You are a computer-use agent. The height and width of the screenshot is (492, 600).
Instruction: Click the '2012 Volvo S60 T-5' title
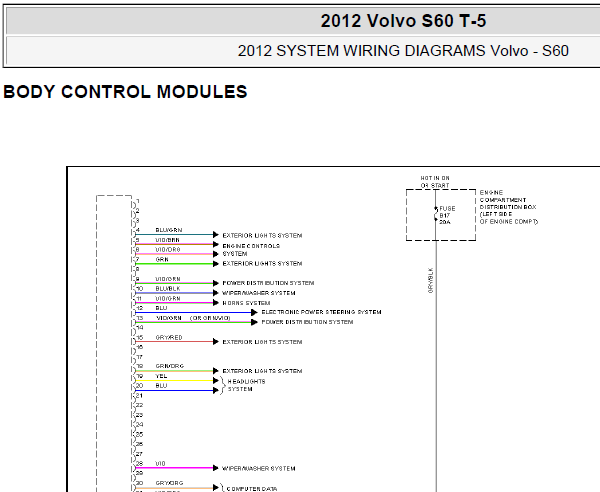coord(403,21)
